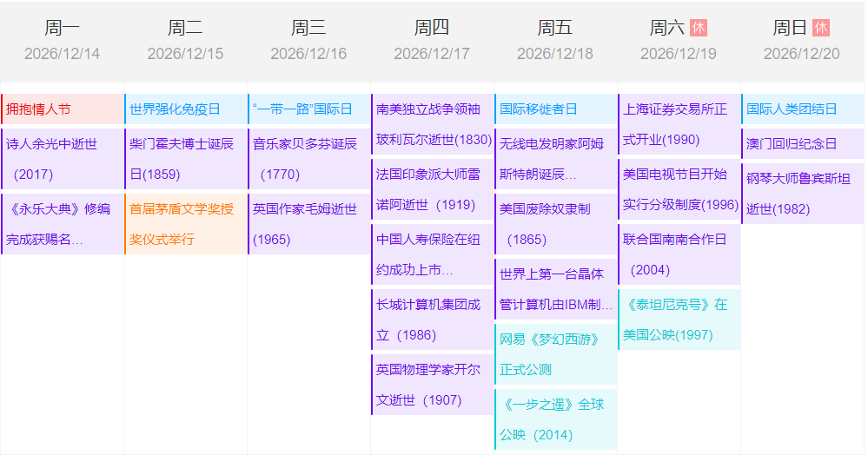Select the 周一 2026/12/14 column header

[62, 40]
